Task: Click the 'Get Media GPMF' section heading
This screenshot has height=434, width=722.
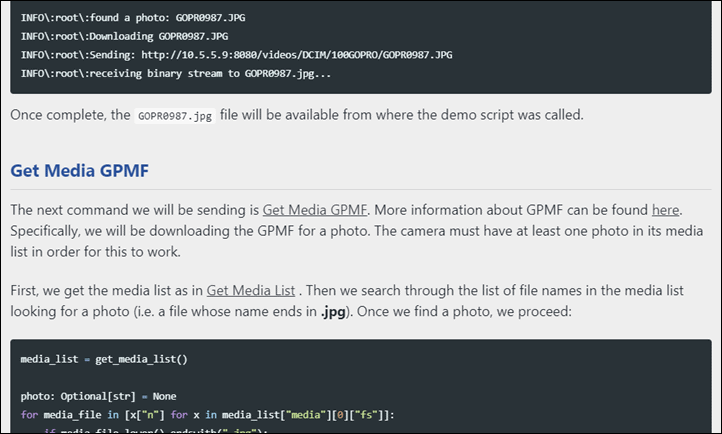Action: point(80,170)
